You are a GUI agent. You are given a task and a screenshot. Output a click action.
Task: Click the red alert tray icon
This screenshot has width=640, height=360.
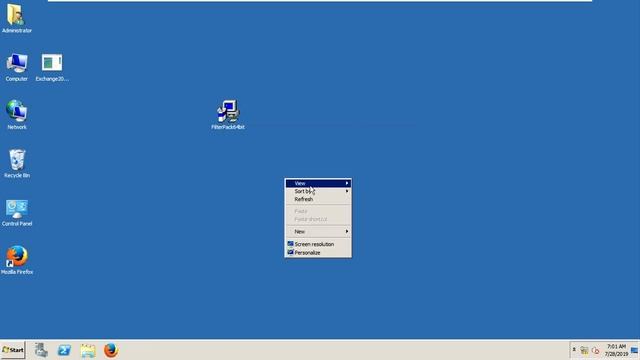(x=596, y=350)
